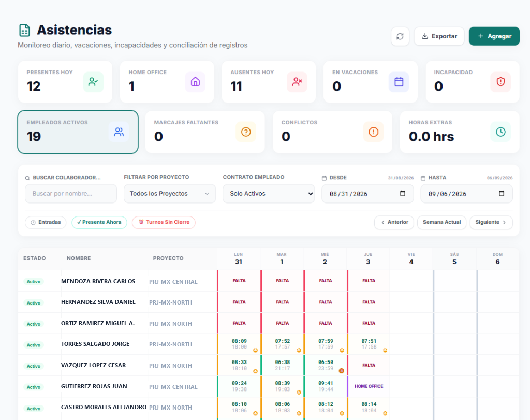The width and height of the screenshot is (530, 420).
Task: Click the MENDOZA RIVERA CARLOS name
Action: 98,281
